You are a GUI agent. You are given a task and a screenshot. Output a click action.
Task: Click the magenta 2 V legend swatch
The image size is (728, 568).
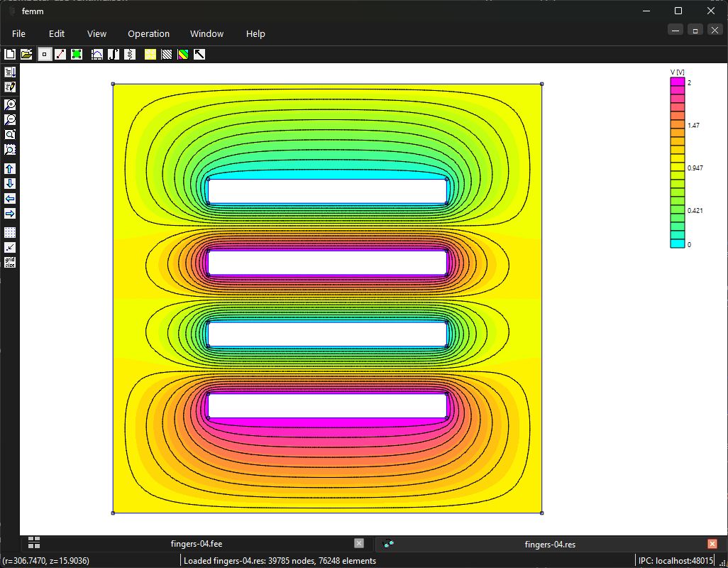click(x=678, y=82)
